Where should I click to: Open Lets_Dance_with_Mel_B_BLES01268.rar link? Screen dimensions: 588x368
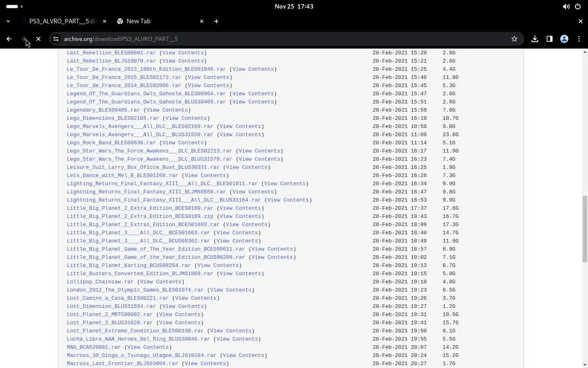(122, 175)
